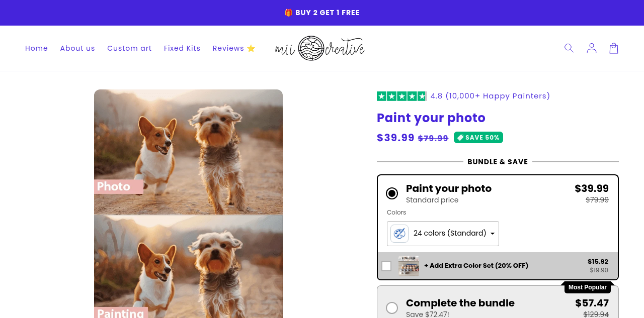Click the BUY 2 GET 1 FREE banner
Viewport: 644px width, 318px height.
[x=322, y=13]
